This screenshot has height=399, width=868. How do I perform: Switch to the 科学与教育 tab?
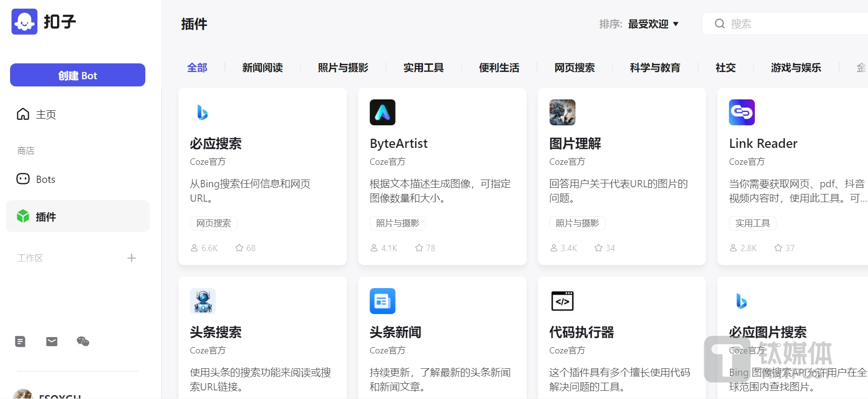pos(655,68)
